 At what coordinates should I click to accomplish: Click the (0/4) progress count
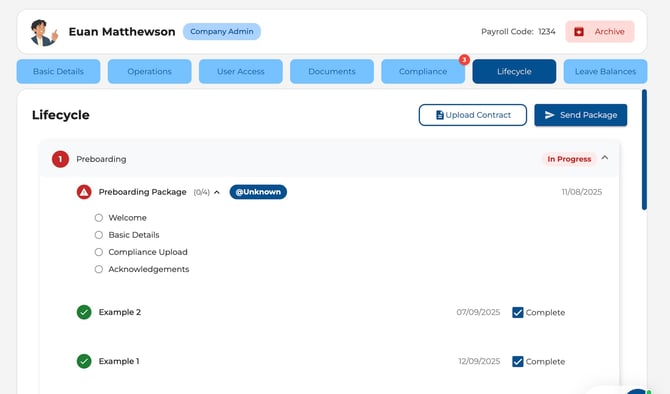[202, 192]
